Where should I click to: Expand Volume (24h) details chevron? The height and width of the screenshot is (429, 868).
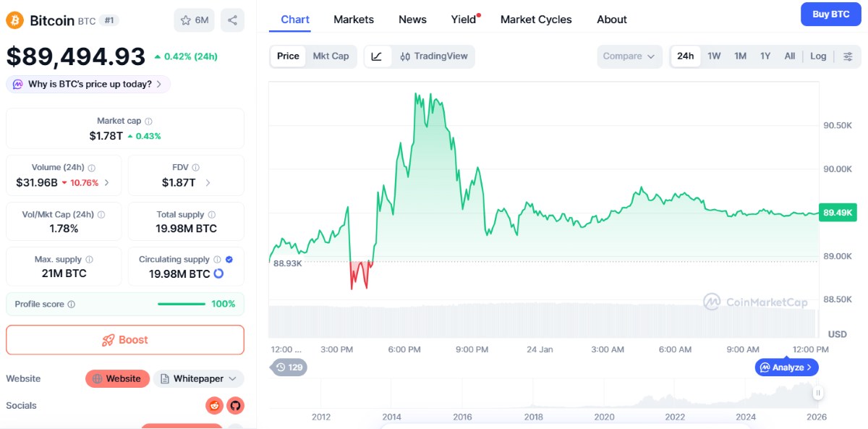107,183
